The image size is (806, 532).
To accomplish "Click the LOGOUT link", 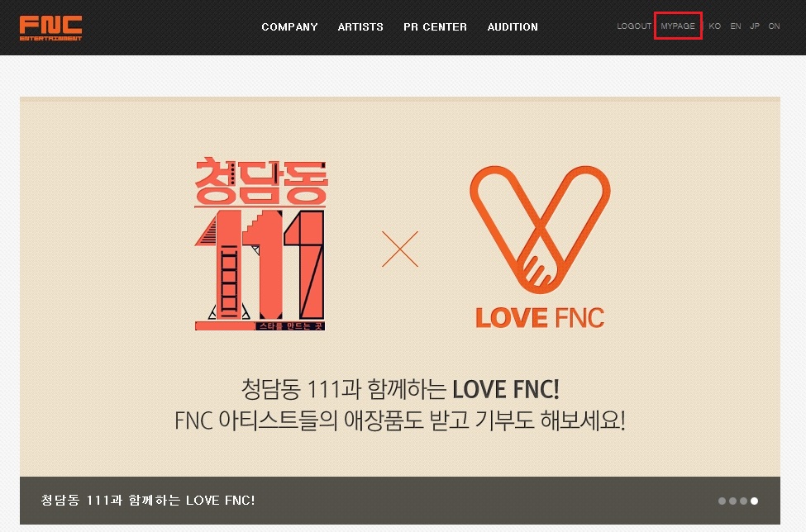I will click(634, 26).
